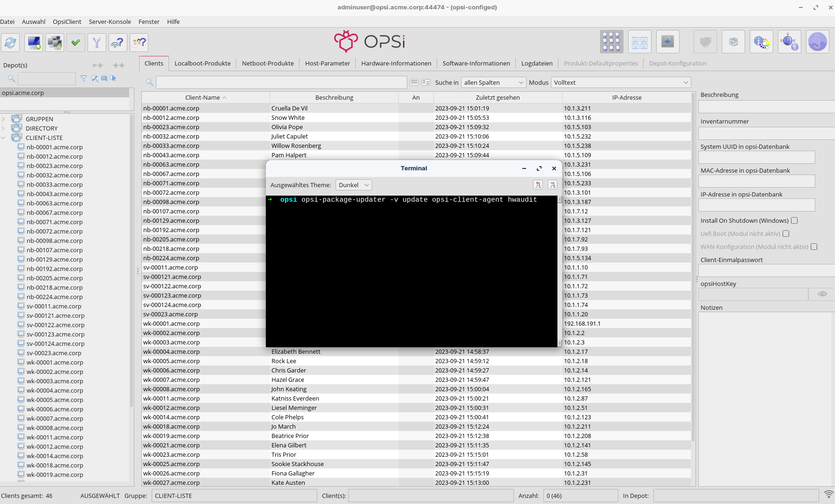Screen dimensions: 835x504
Task: Click the Inventarnummer input field
Action: [767, 133]
